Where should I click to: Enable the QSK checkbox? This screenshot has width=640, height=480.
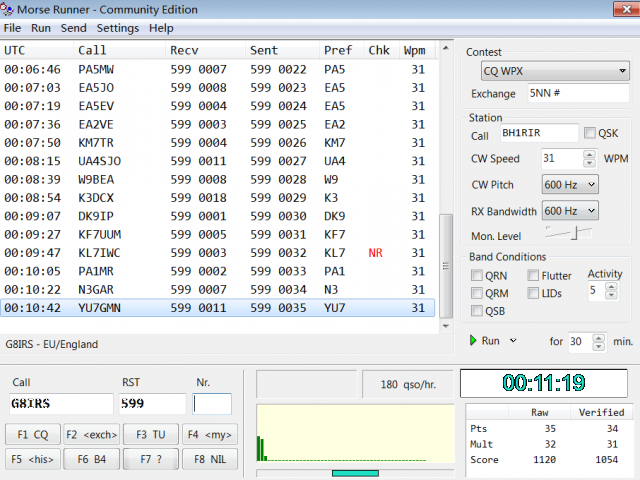pyautogui.click(x=589, y=133)
